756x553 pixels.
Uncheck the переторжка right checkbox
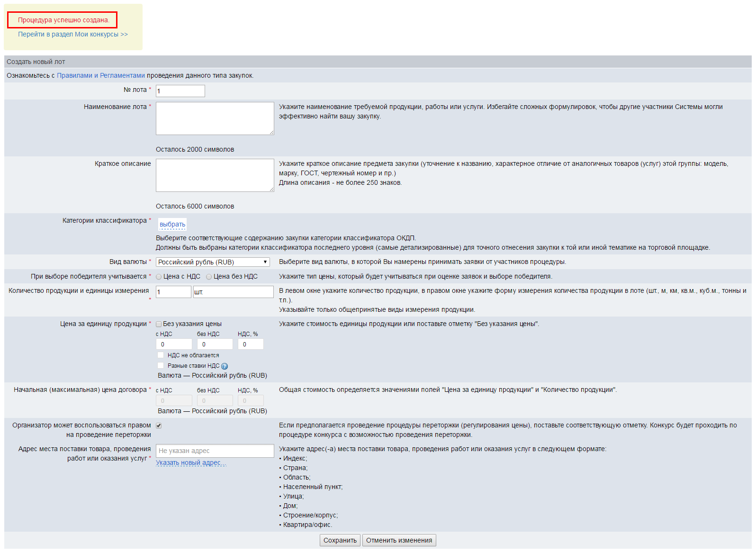(159, 426)
